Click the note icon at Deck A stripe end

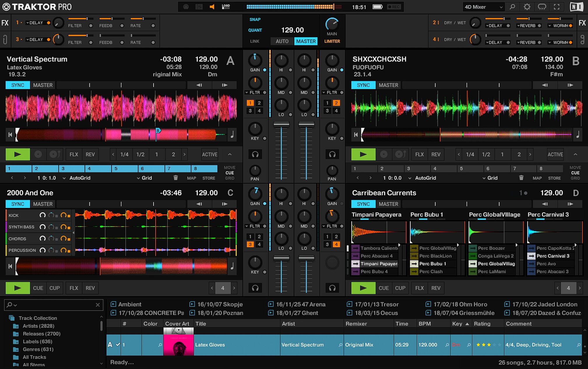[232, 135]
